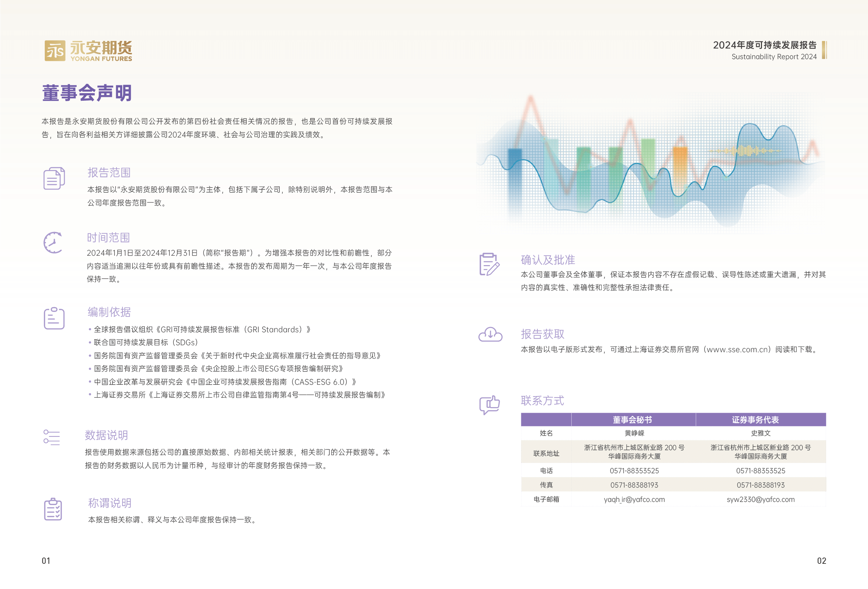Image resolution: width=868 pixels, height=589 pixels.
Task: Click the 数据说明 heading
Action: (x=106, y=435)
